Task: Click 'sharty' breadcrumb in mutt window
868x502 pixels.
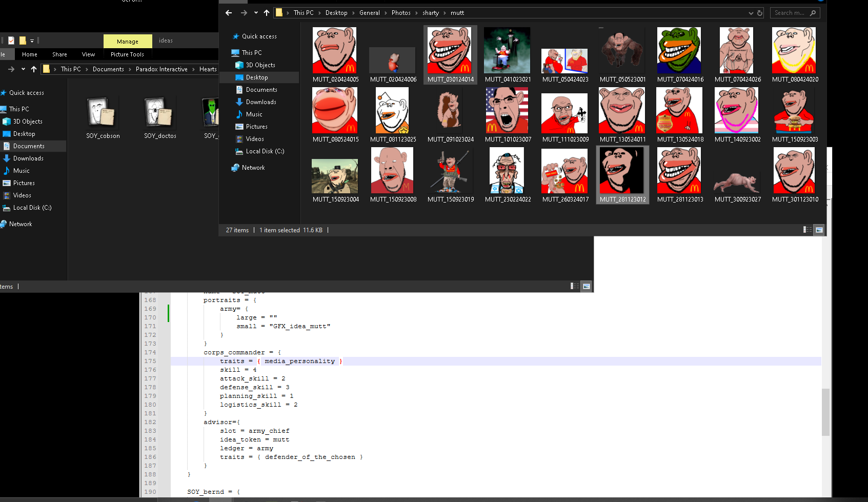Action: (x=431, y=13)
